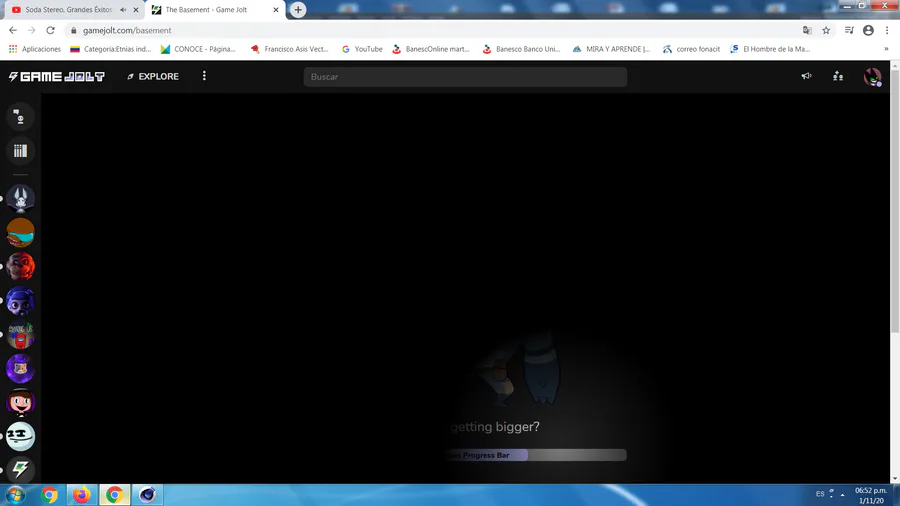Open the white rabbit community in sidebar
The height and width of the screenshot is (506, 900).
20,198
